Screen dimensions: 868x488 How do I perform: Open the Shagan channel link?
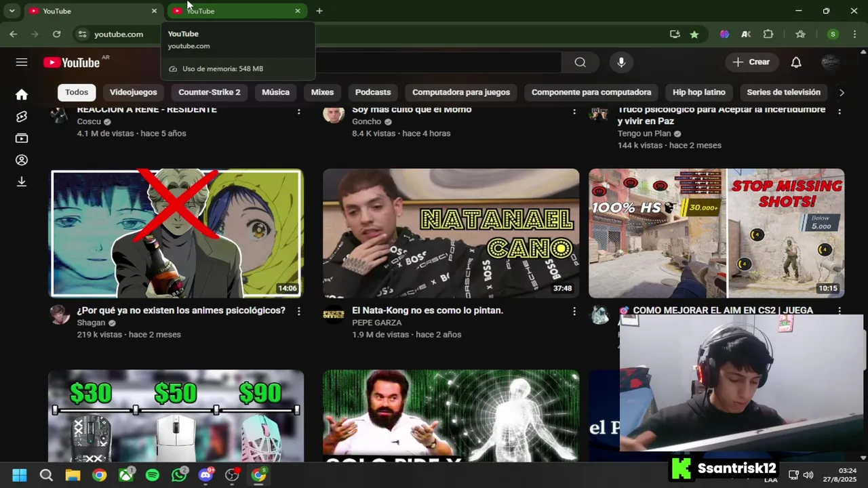91,323
